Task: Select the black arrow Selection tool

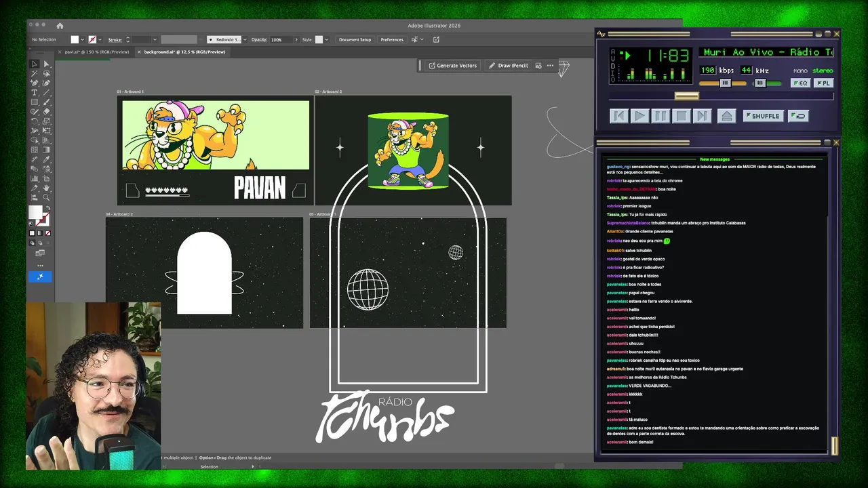Action: point(34,64)
